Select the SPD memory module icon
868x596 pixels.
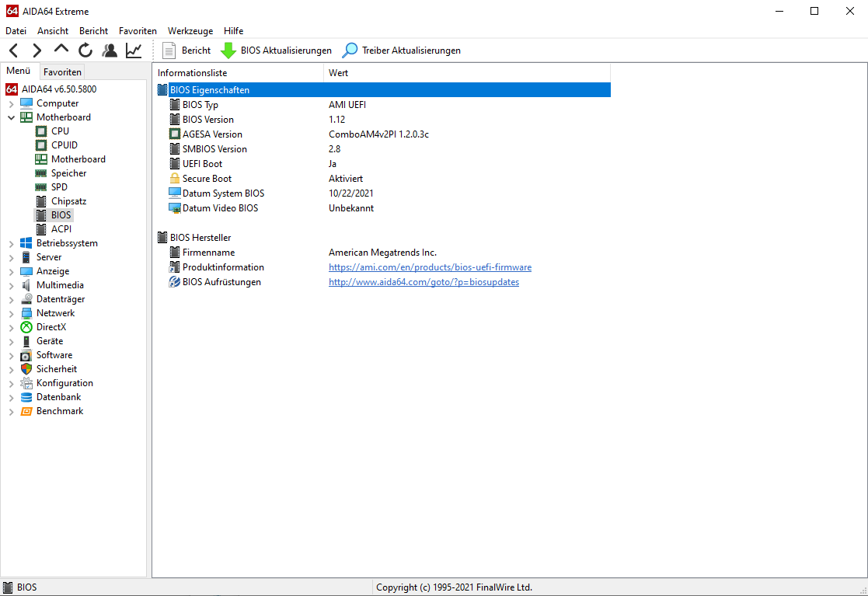click(x=41, y=187)
